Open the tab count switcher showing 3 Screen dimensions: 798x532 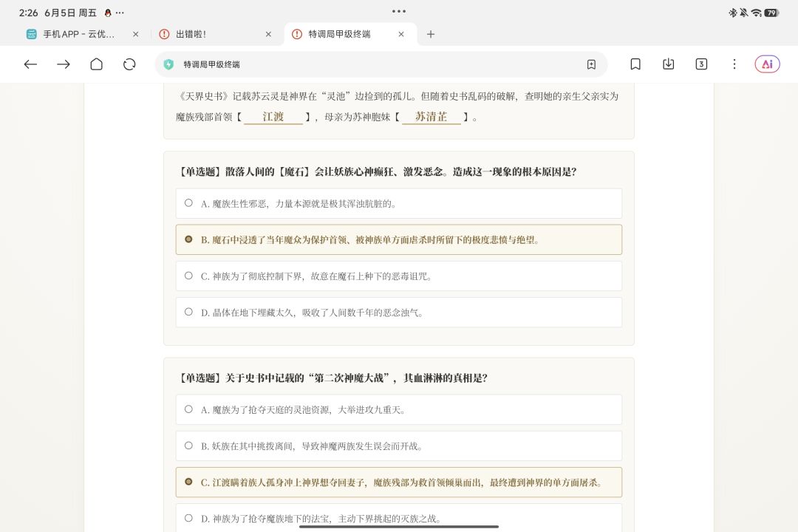coord(701,64)
